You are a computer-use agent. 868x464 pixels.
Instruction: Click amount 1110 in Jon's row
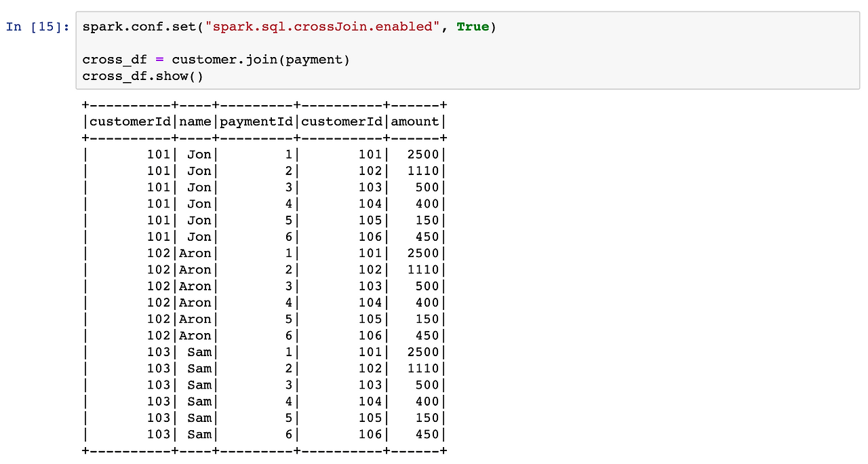tap(424, 171)
